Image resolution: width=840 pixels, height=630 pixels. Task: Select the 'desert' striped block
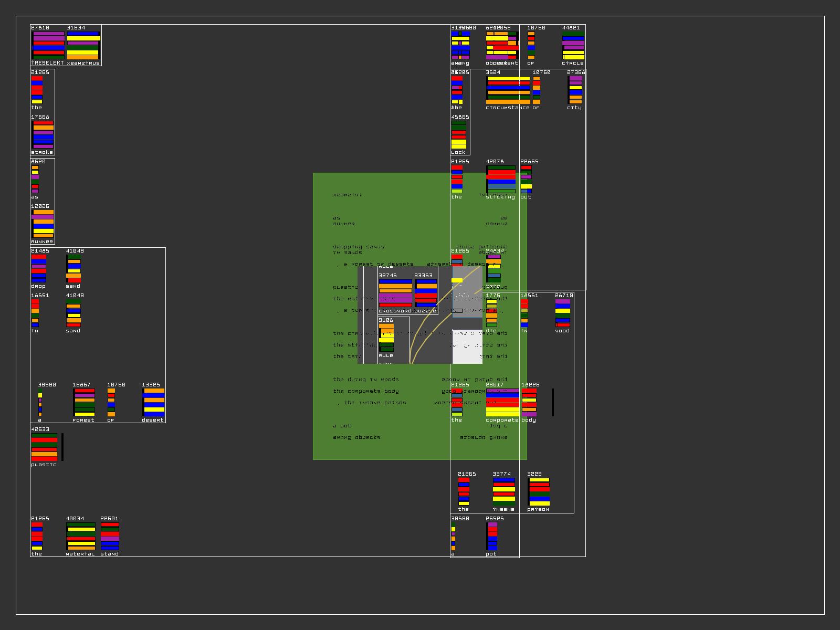coord(154,402)
